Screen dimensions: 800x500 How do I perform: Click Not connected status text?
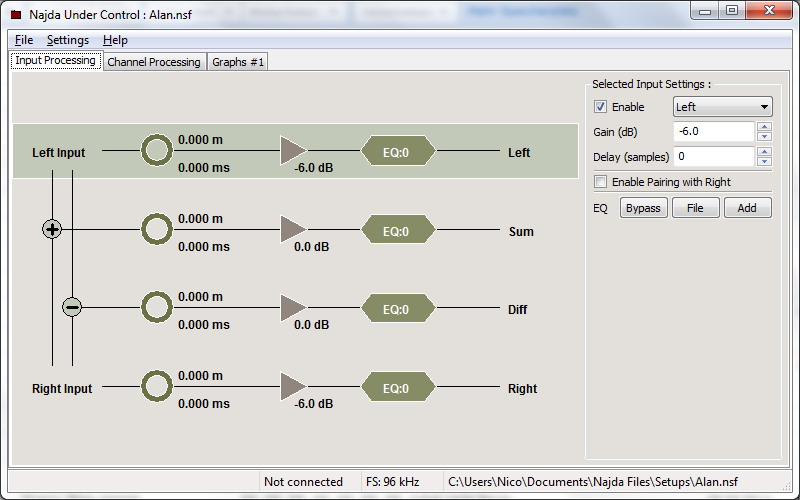[303, 482]
